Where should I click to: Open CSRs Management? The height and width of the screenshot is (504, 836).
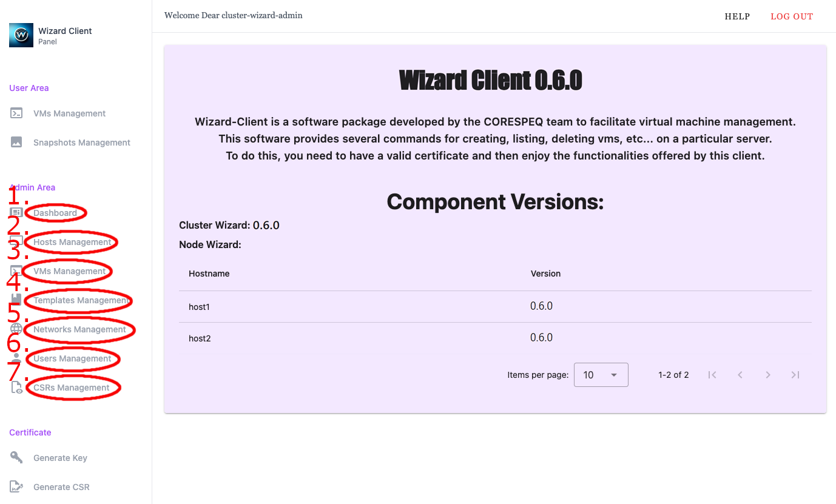(x=72, y=388)
